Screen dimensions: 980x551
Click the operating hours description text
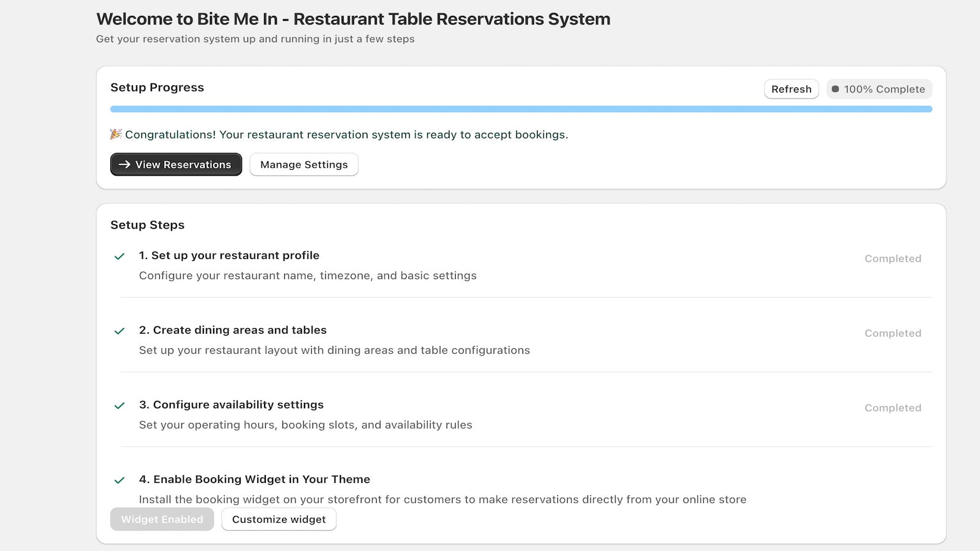tap(306, 425)
